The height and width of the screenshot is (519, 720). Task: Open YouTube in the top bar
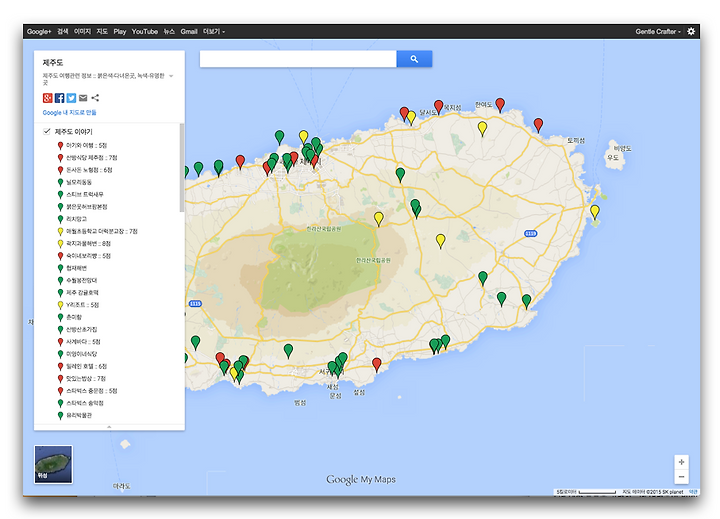pyautogui.click(x=145, y=31)
